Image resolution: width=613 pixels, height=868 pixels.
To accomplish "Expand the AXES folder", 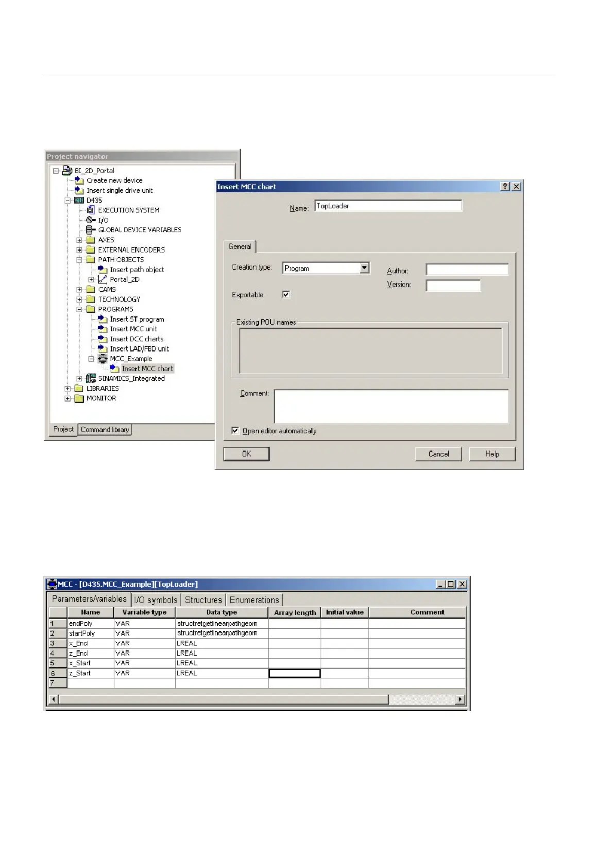I will click(x=79, y=240).
